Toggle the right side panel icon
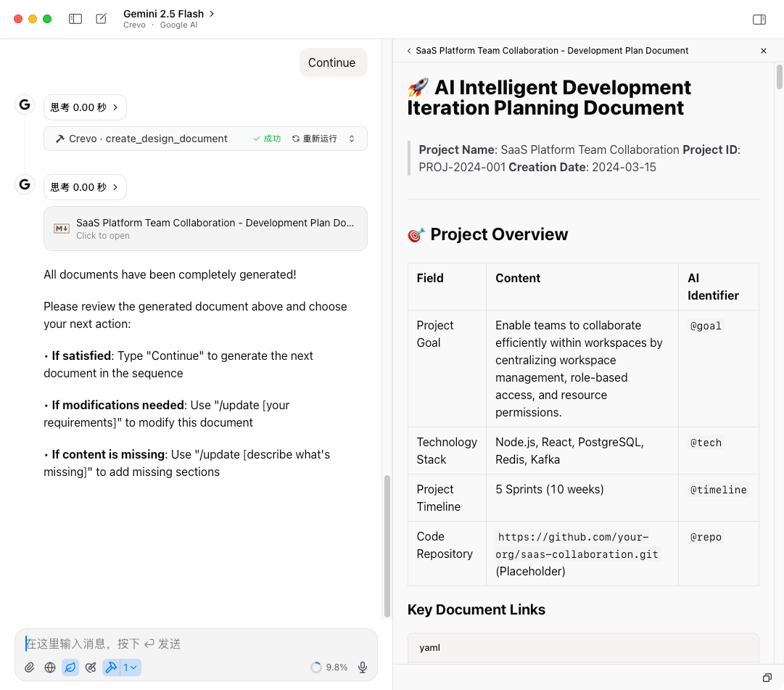Image resolution: width=784 pixels, height=690 pixels. pyautogui.click(x=759, y=20)
